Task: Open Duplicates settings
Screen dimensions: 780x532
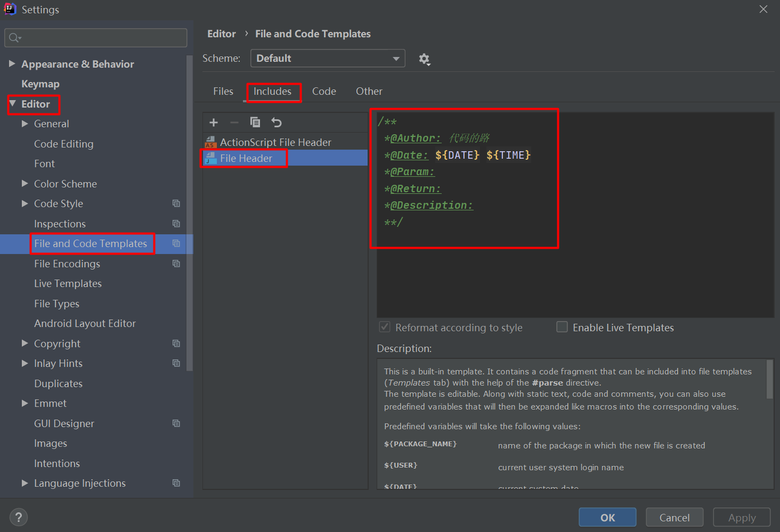Action: pyautogui.click(x=59, y=383)
